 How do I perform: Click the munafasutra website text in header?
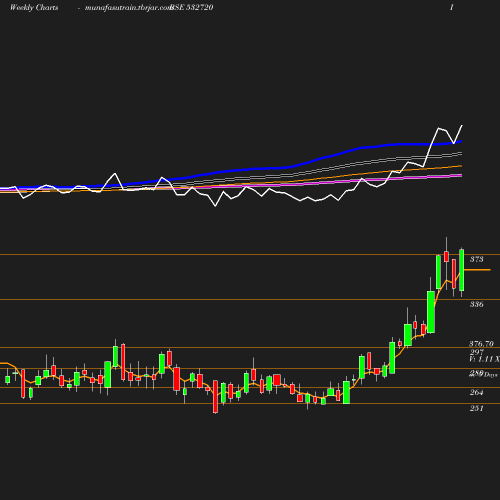point(128,8)
